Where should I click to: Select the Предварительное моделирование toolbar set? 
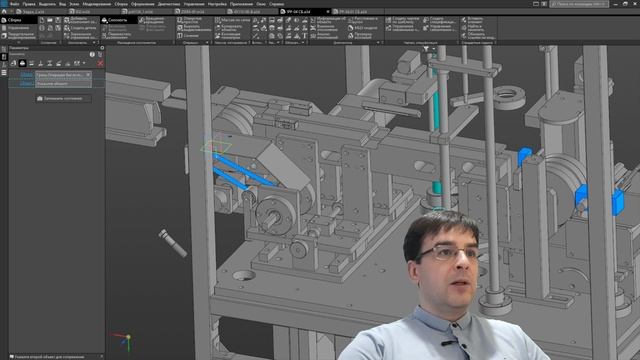(18, 36)
